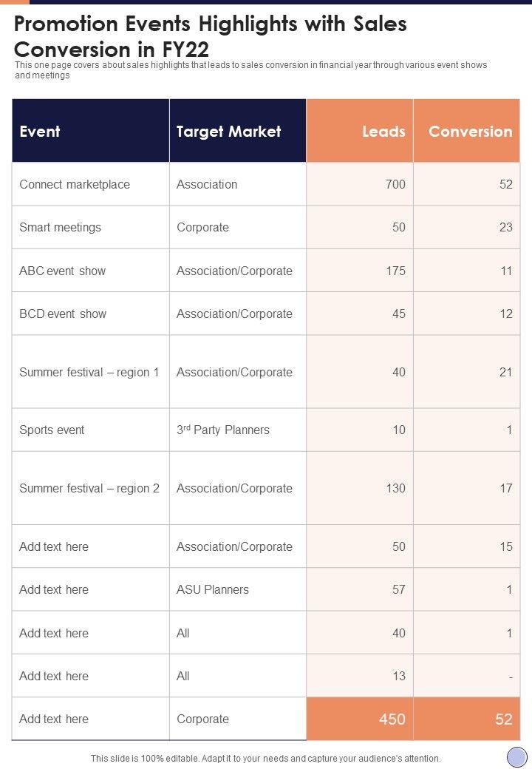The height and width of the screenshot is (769, 532).
Task: Click the round circle icon at bottom right
Action: [516, 757]
